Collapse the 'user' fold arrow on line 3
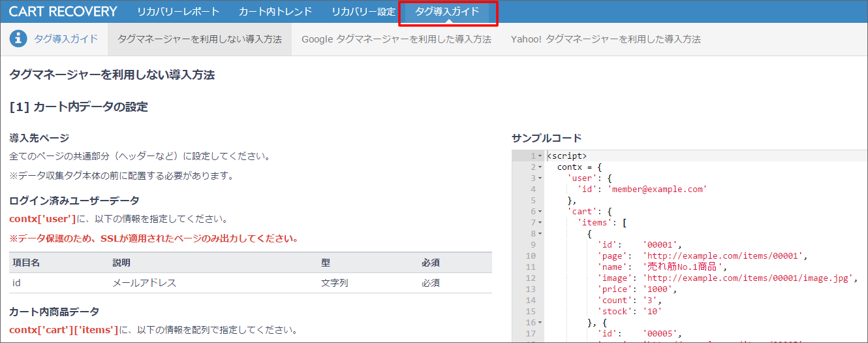868x343 pixels. pyautogui.click(x=540, y=178)
